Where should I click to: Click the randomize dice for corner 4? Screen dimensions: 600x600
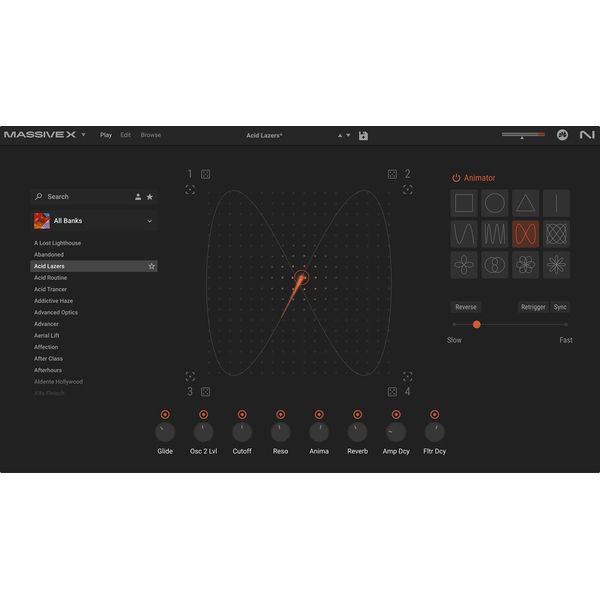pyautogui.click(x=392, y=391)
